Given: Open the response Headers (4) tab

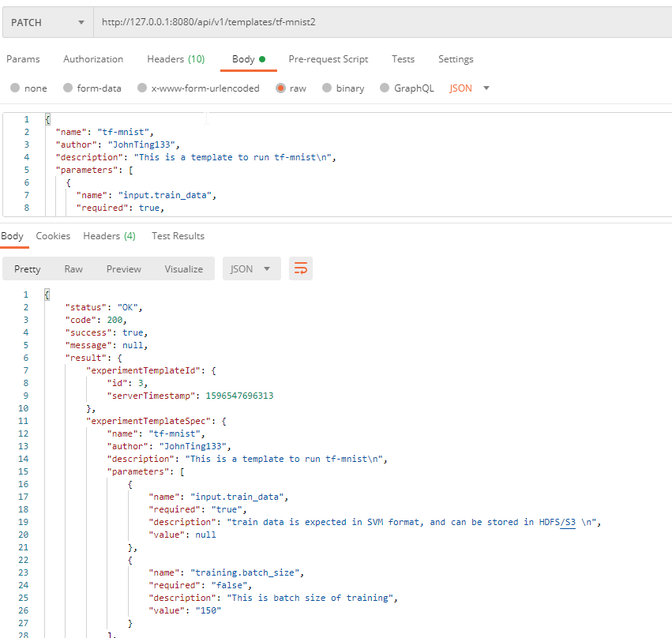Looking at the screenshot, I should pyautogui.click(x=109, y=236).
